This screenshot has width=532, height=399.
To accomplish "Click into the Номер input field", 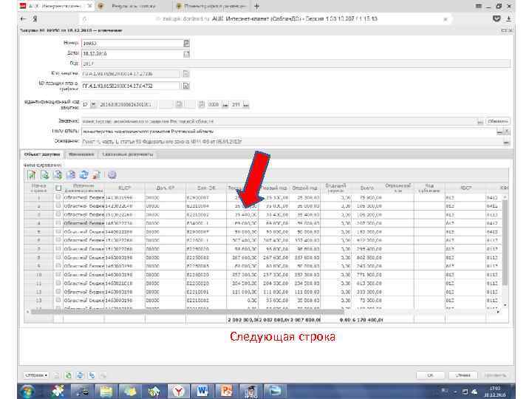I will tap(132, 43).
